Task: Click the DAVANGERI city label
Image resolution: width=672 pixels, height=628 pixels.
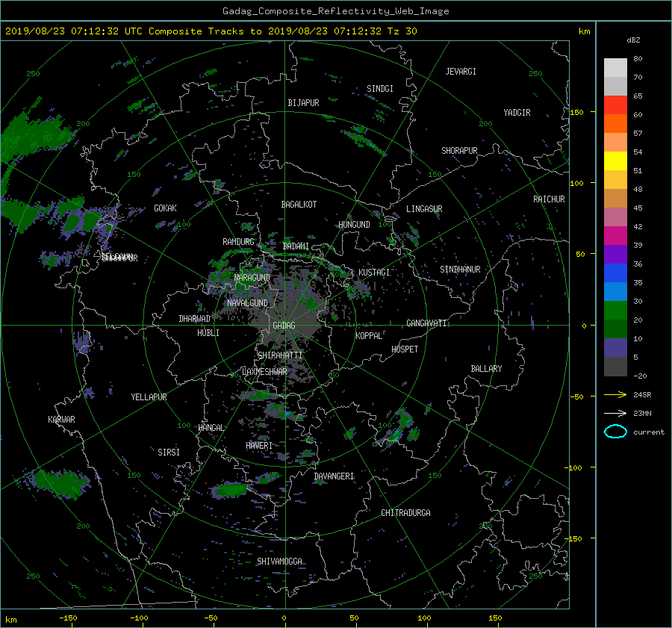Action: click(x=334, y=476)
